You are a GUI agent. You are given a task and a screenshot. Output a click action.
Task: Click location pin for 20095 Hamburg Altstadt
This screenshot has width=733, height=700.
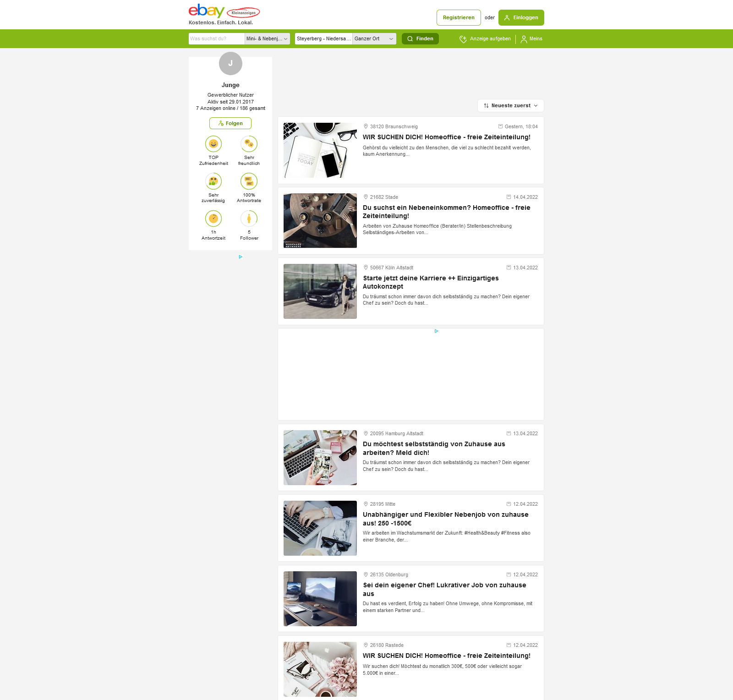click(x=366, y=433)
